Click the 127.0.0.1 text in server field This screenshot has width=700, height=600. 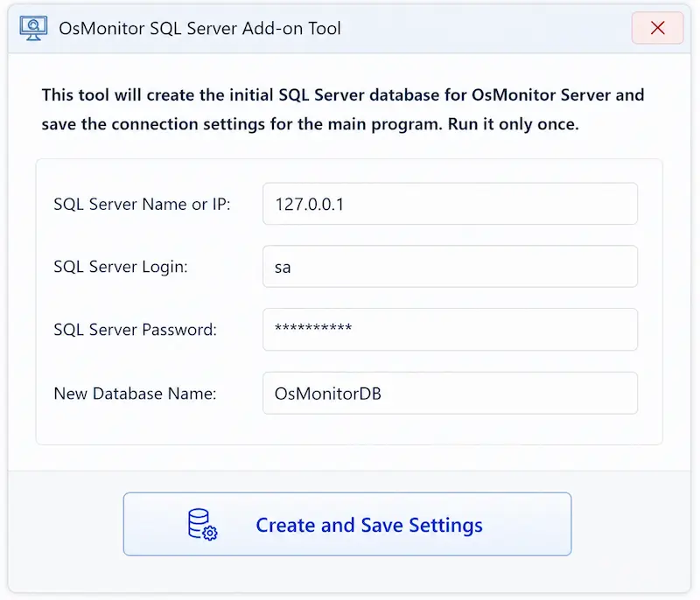tap(309, 205)
